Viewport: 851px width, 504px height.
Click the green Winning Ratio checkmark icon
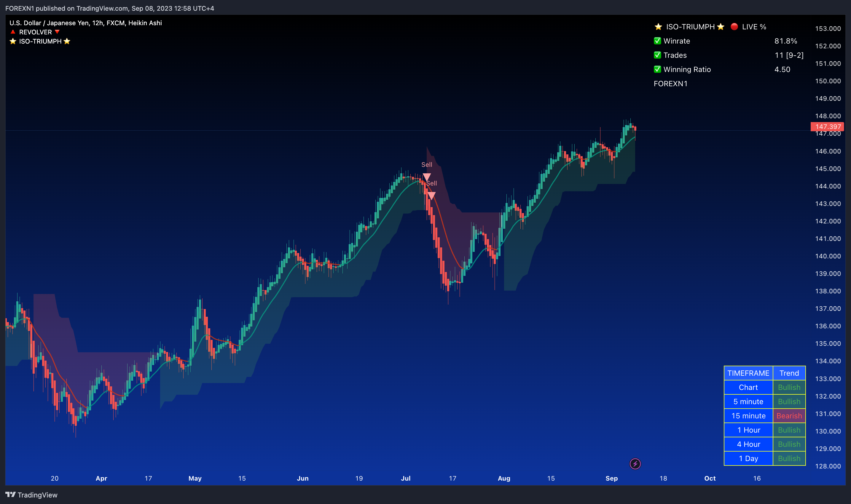657,69
